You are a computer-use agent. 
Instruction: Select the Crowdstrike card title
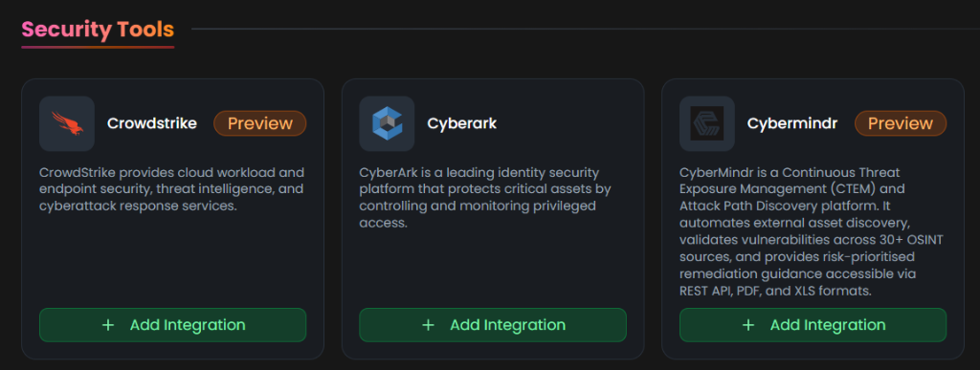click(x=152, y=123)
